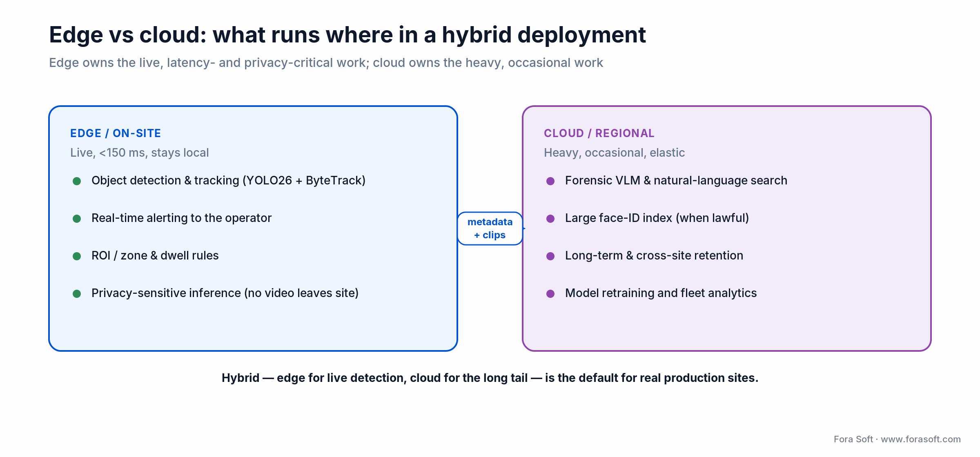The height and width of the screenshot is (457, 980).
Task: Click 'Long-term & cross-site retention'
Action: tap(654, 255)
